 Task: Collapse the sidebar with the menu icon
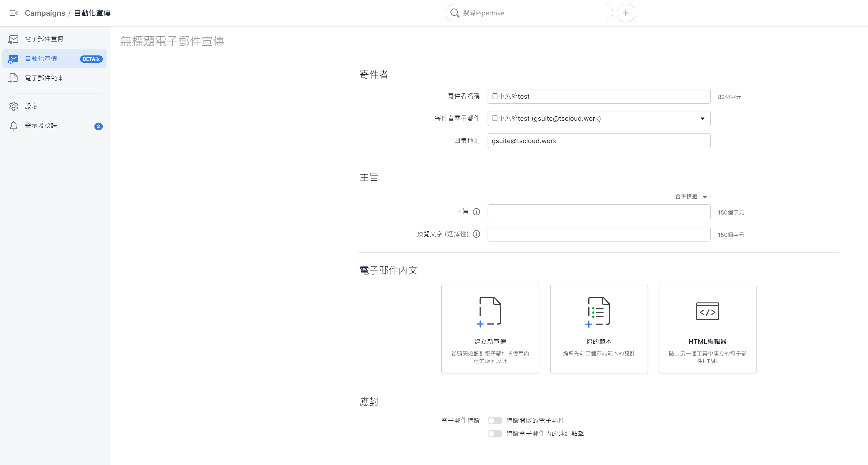[13, 13]
